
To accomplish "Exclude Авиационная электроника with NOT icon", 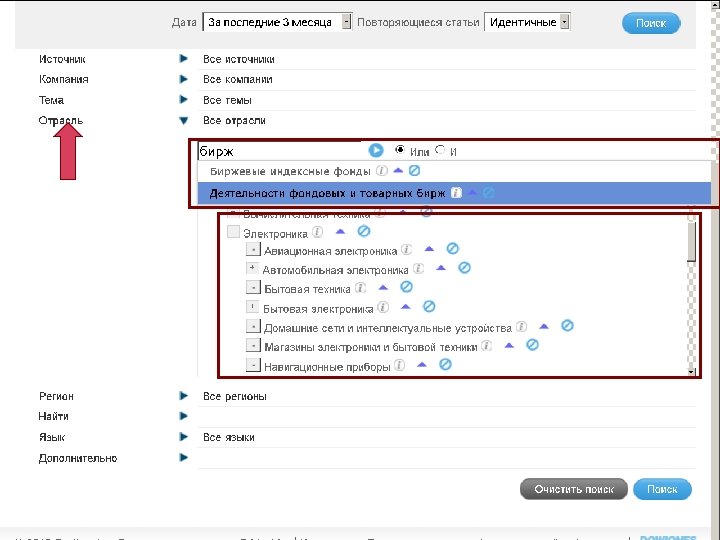I will pos(452,248).
